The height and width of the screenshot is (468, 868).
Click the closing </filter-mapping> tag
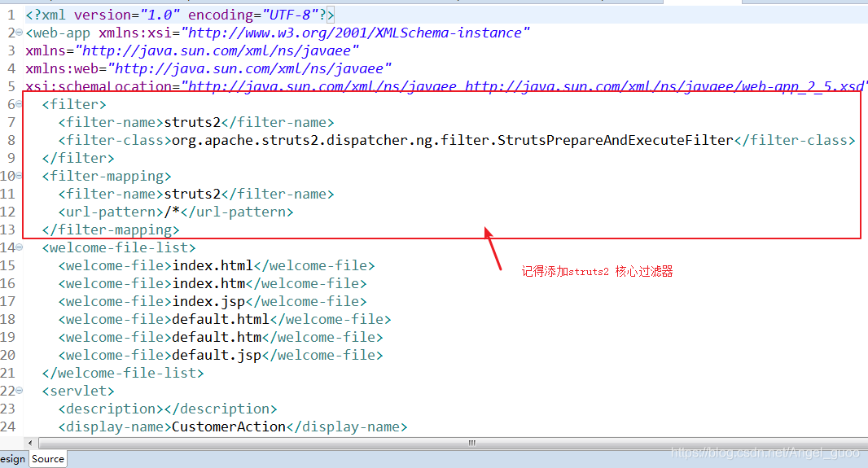tap(111, 230)
